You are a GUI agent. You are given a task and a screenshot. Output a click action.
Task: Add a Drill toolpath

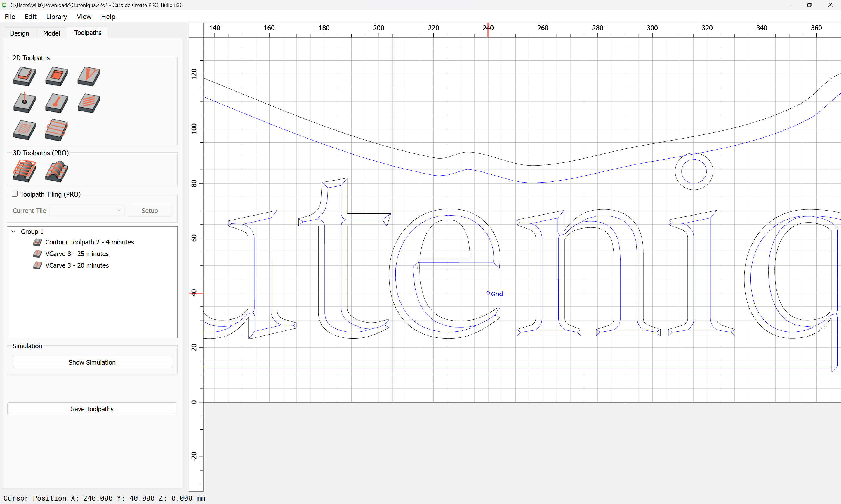(24, 103)
